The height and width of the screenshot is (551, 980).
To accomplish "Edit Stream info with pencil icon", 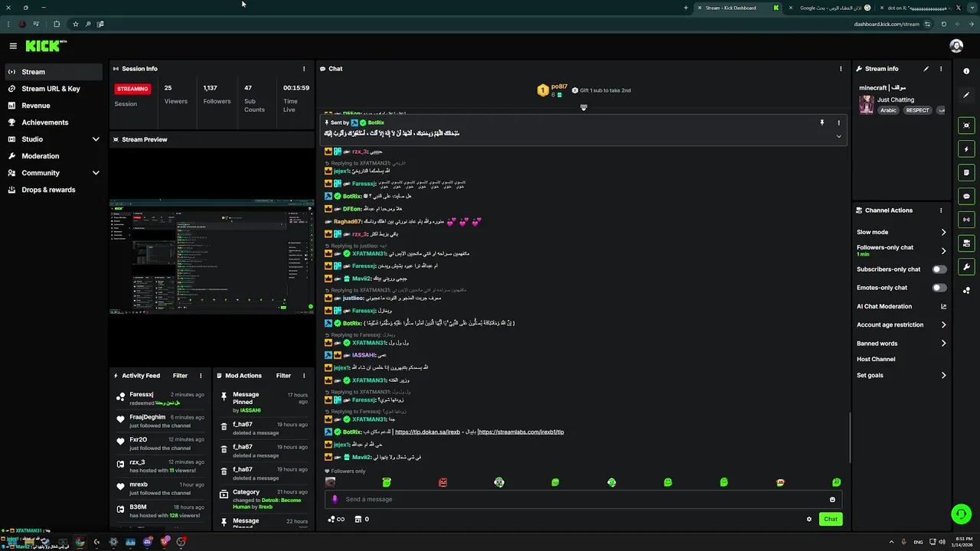I will (x=926, y=69).
